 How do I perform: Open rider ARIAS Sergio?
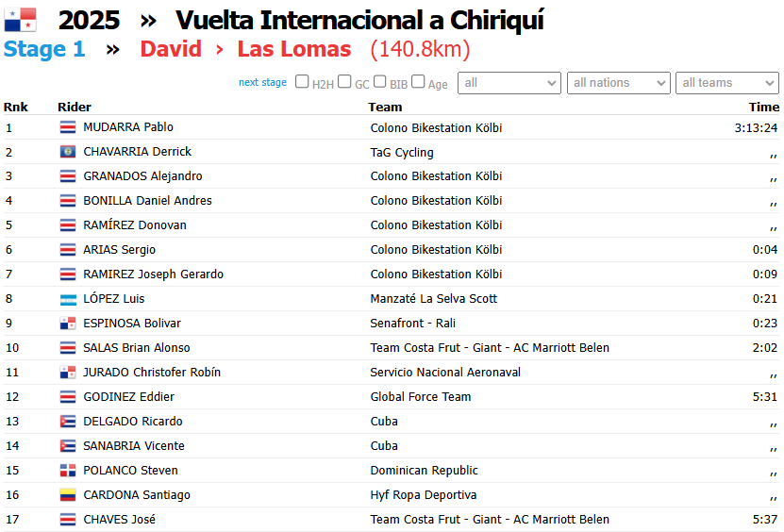pos(119,250)
